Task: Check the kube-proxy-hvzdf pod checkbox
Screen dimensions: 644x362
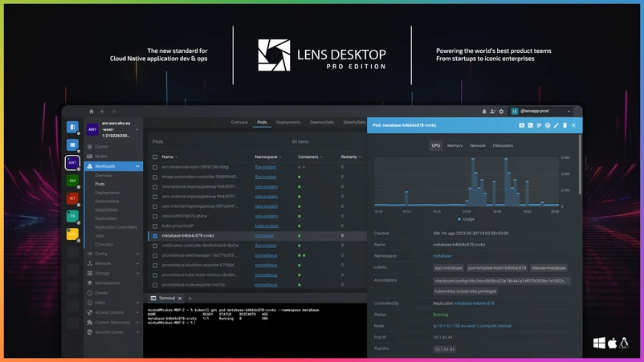Action: click(155, 226)
